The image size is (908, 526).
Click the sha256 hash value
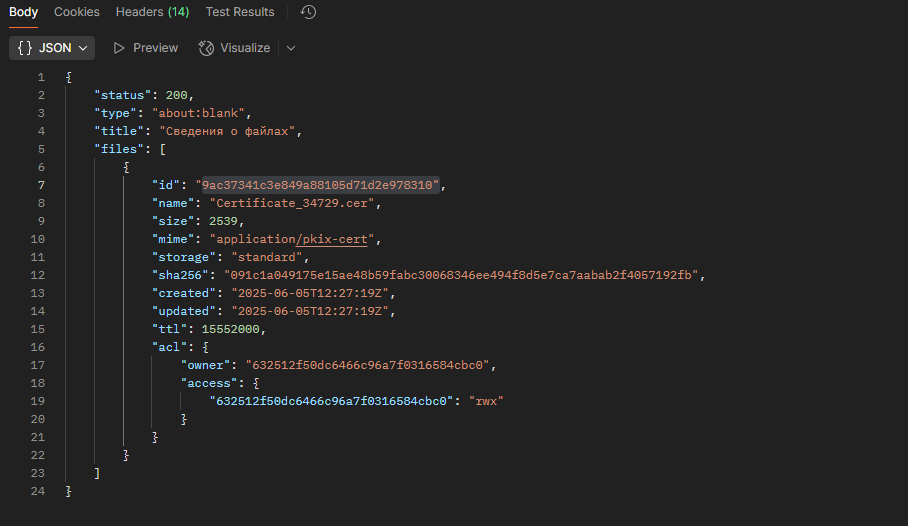(461, 275)
